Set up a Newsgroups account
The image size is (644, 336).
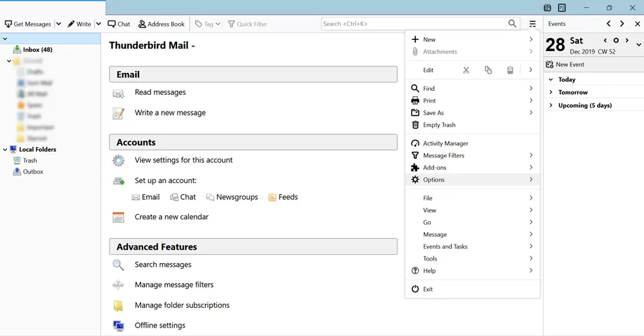[232, 197]
